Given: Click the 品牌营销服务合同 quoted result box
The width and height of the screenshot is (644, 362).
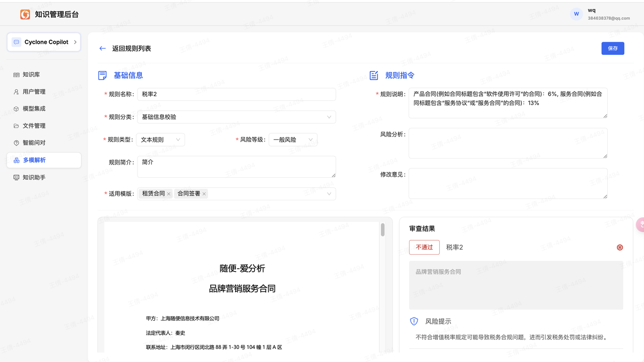Looking at the screenshot, I should 516,285.
